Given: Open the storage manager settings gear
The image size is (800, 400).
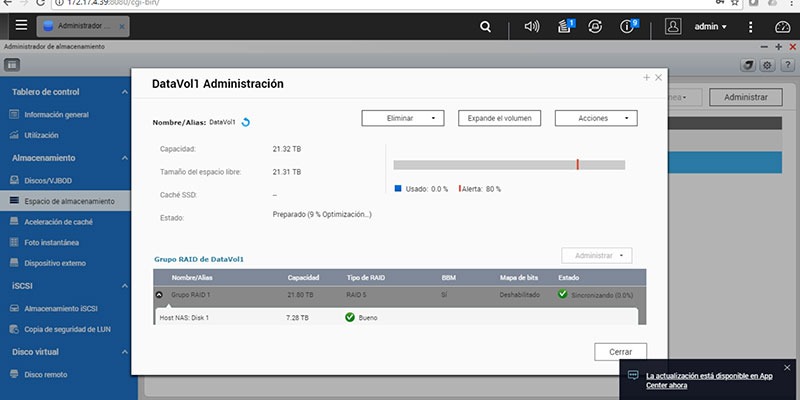Looking at the screenshot, I should click(767, 65).
